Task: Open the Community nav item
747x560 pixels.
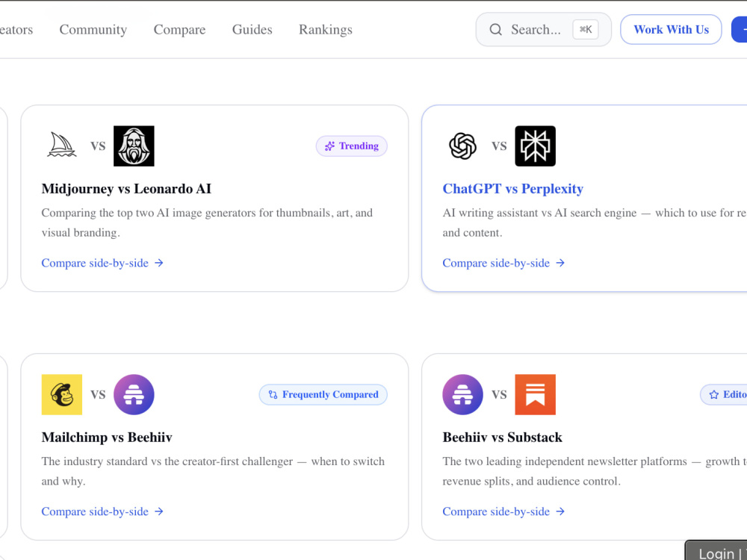Action: tap(93, 30)
